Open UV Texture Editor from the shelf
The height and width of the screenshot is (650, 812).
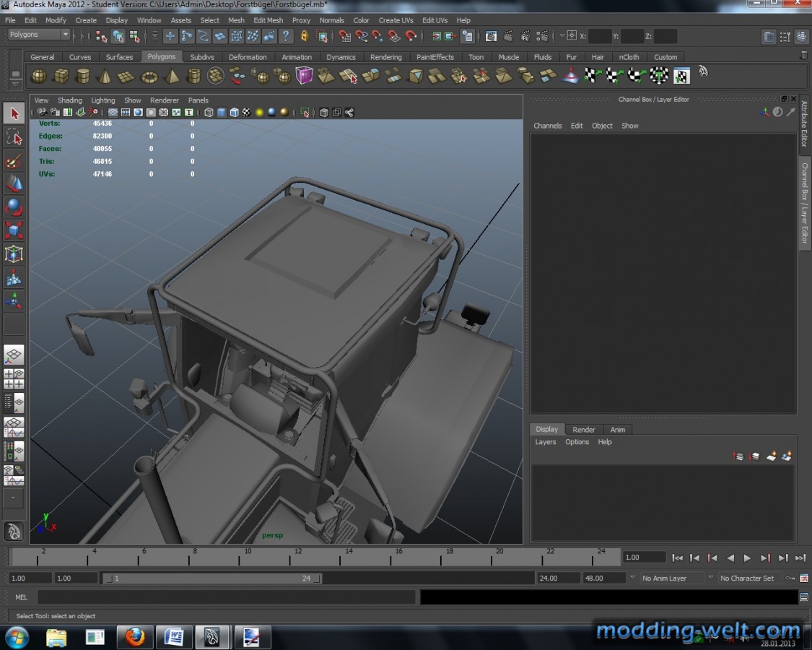pos(681,77)
